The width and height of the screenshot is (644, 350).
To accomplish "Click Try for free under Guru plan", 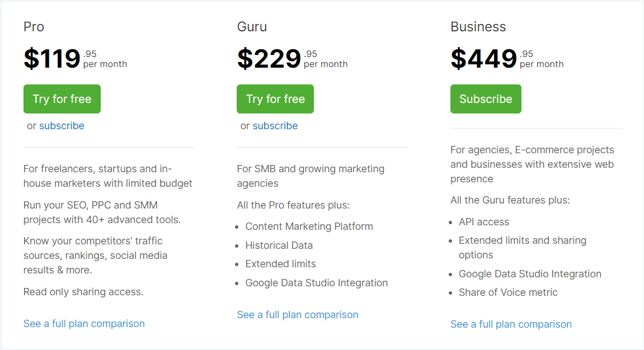I will click(275, 99).
